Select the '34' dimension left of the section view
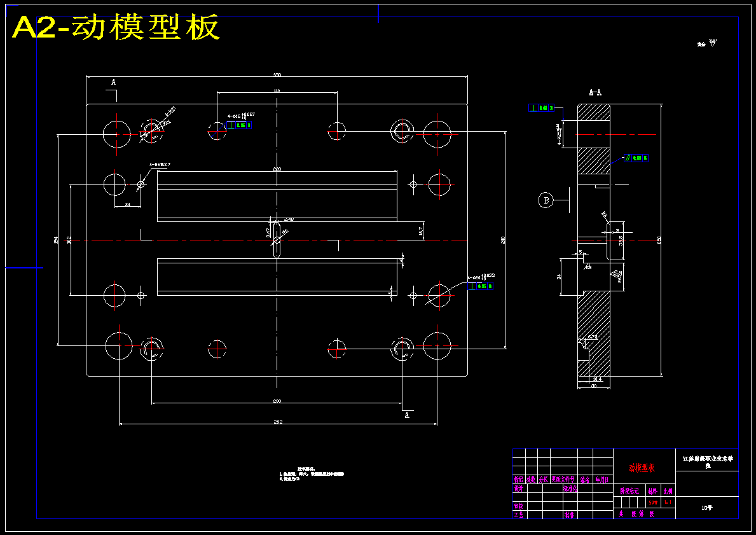 (559, 277)
